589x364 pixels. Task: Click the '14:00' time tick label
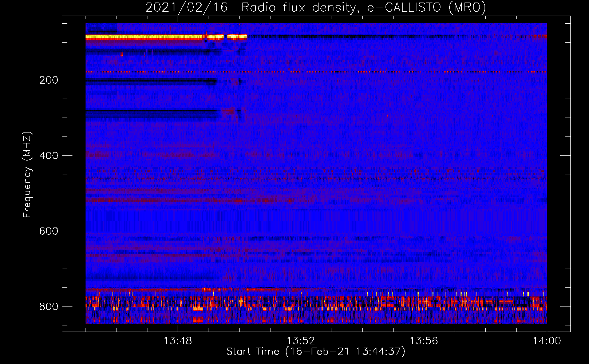547,341
